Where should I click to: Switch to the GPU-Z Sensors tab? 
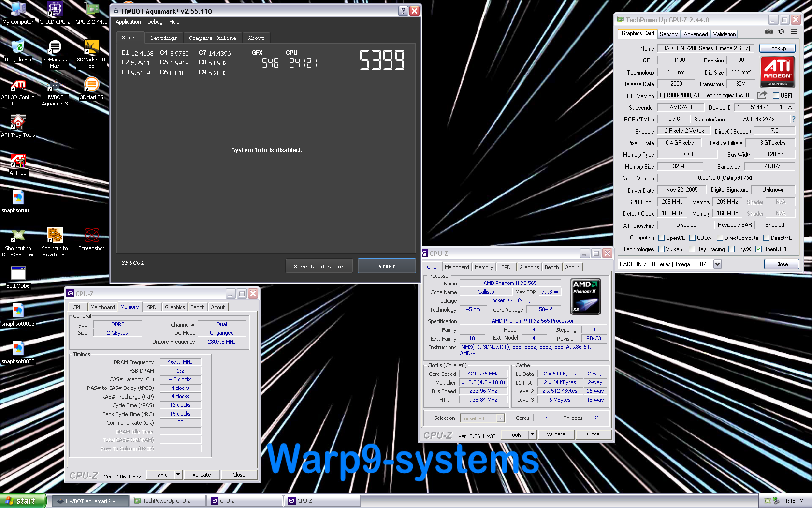tap(669, 34)
